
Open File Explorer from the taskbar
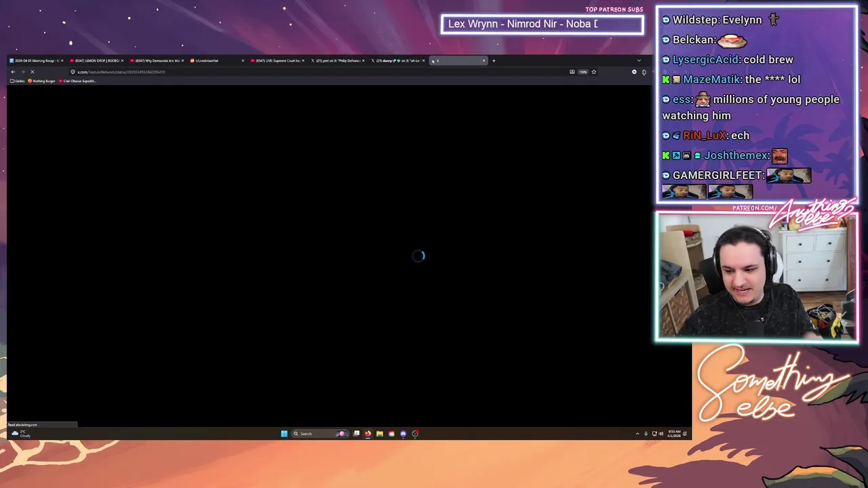(x=380, y=434)
